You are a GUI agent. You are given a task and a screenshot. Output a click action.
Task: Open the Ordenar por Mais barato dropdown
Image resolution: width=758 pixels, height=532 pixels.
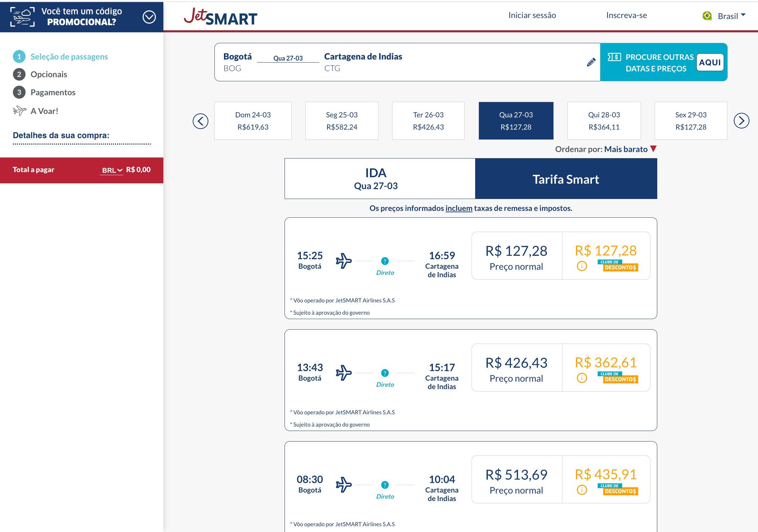point(606,149)
